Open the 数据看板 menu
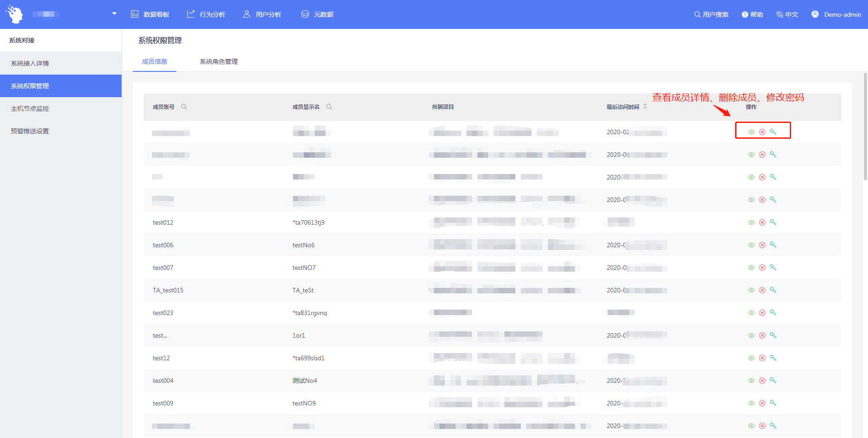Image resolution: width=868 pixels, height=438 pixels. pos(150,14)
